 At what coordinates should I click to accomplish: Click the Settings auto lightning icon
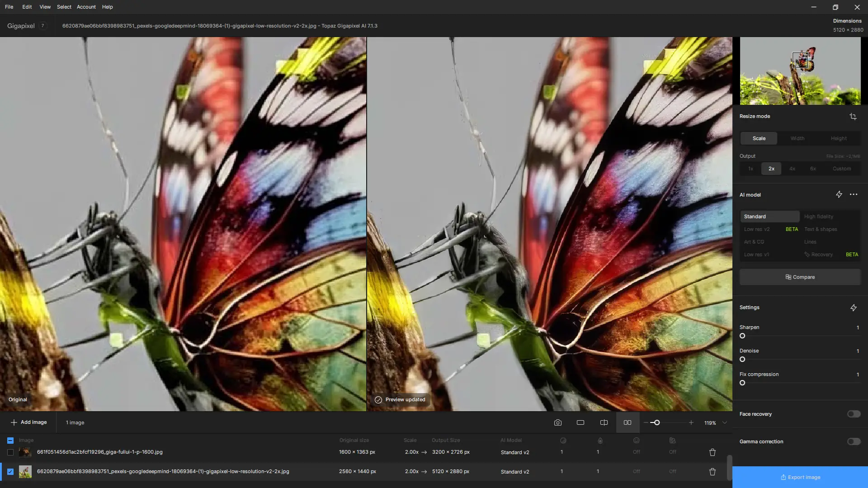point(854,308)
